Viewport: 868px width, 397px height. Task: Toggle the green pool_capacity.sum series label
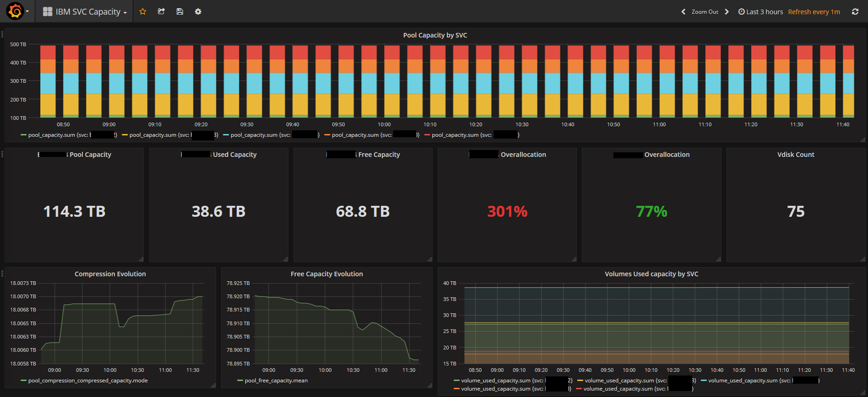[x=73, y=135]
